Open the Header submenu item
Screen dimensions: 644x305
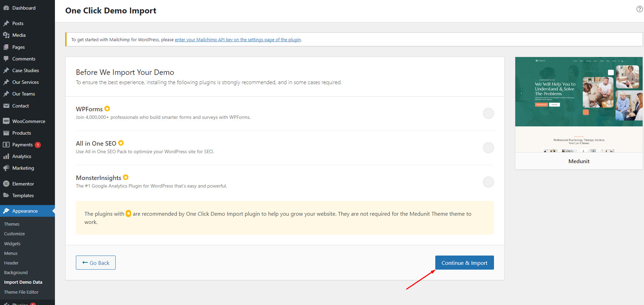click(11, 263)
